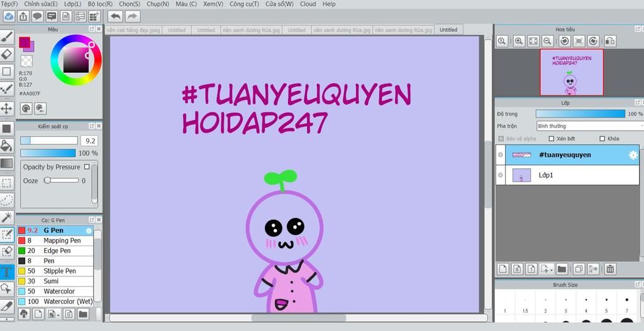Select the Bucket fill tool
The height and width of the screenshot is (331, 644).
(x=7, y=145)
